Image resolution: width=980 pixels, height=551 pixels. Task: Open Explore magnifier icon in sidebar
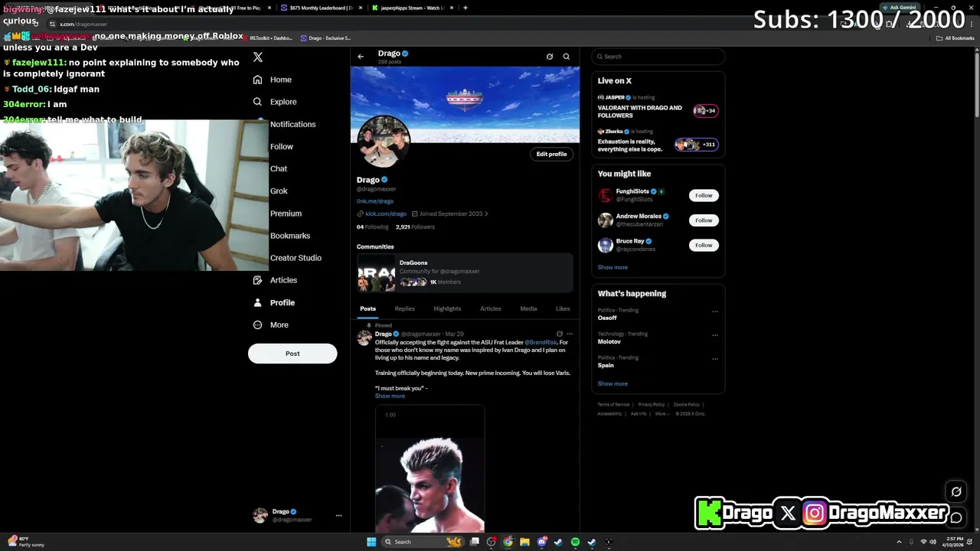point(257,102)
